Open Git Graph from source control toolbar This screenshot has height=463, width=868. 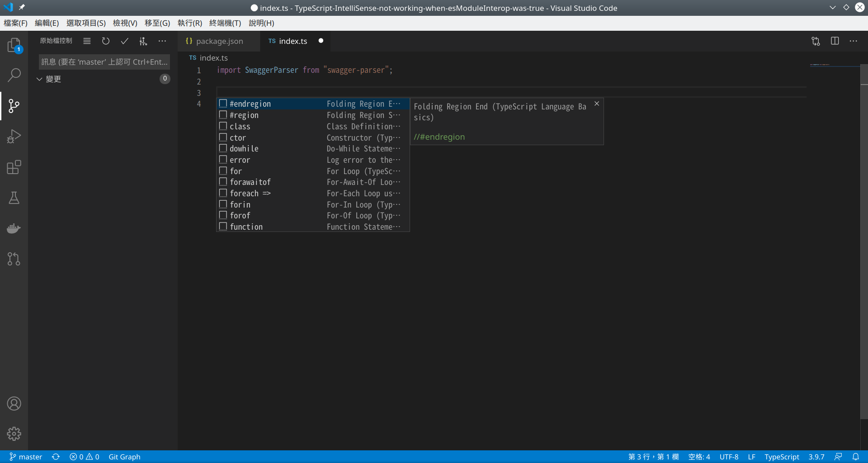(143, 41)
